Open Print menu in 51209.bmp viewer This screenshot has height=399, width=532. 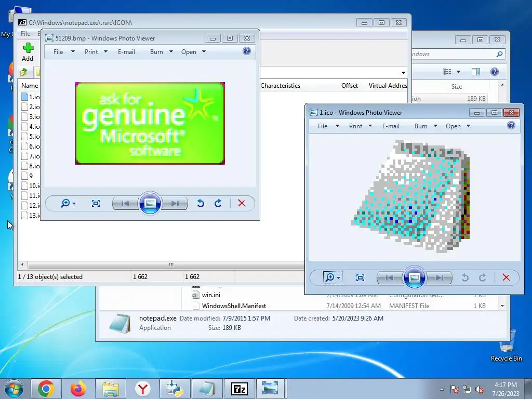[96, 52]
